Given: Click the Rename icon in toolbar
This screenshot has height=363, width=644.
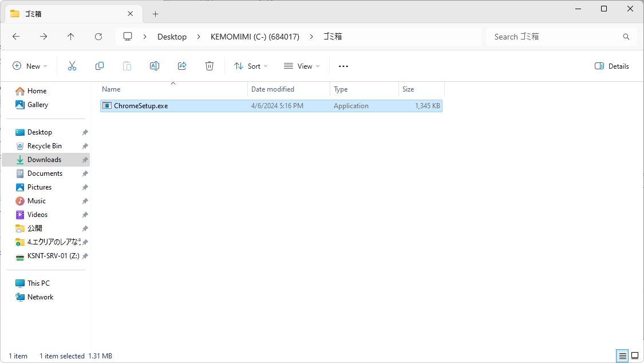Looking at the screenshot, I should tap(155, 66).
